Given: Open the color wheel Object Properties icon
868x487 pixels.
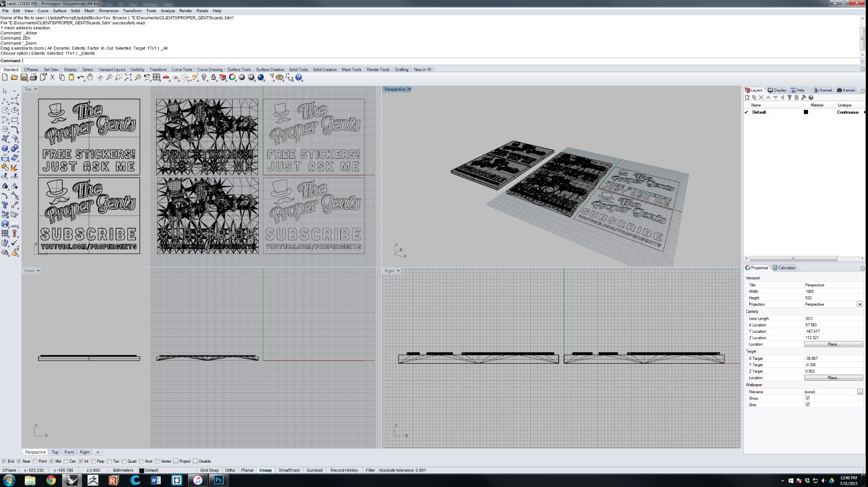Looking at the screenshot, I should pyautogui.click(x=233, y=78).
